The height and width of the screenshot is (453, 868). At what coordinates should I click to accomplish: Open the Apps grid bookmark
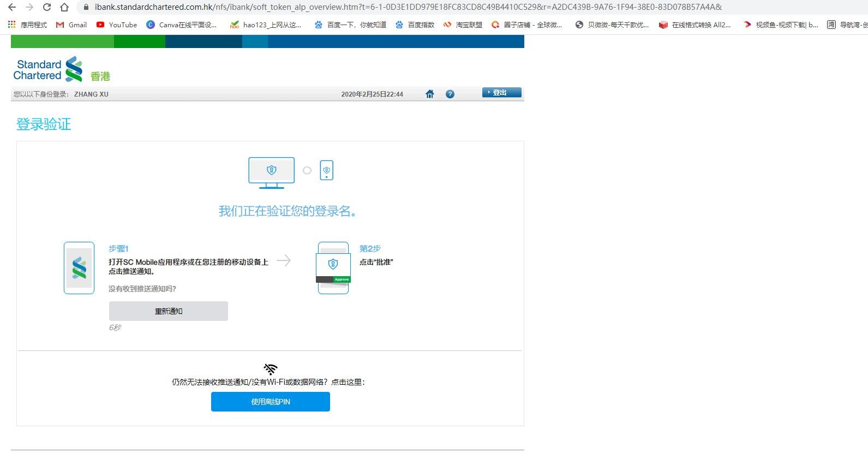click(x=27, y=25)
